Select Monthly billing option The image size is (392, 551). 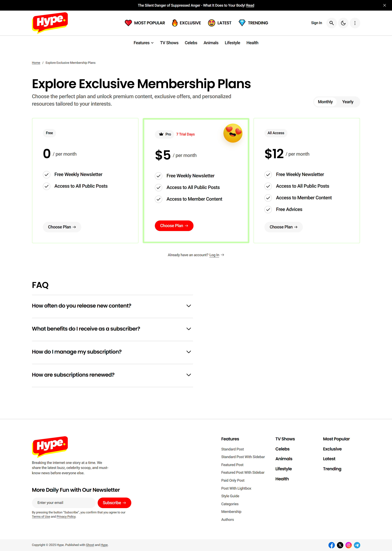[325, 102]
